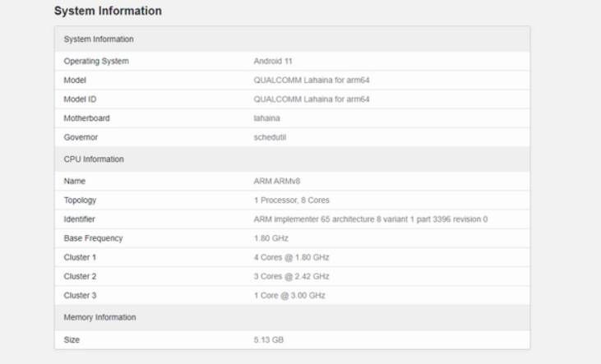Select the 'ARM ARMv8' value
601x364 pixels.
pos(277,182)
